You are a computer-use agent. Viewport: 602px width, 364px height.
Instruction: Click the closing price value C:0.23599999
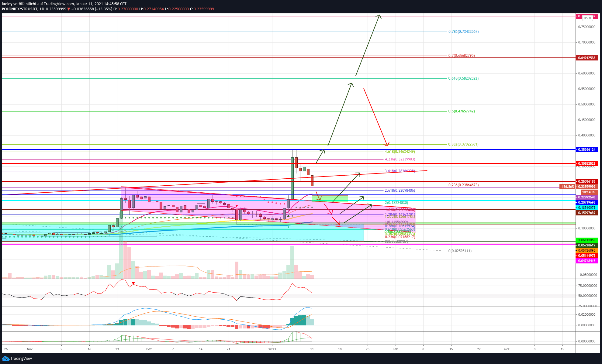click(x=202, y=9)
